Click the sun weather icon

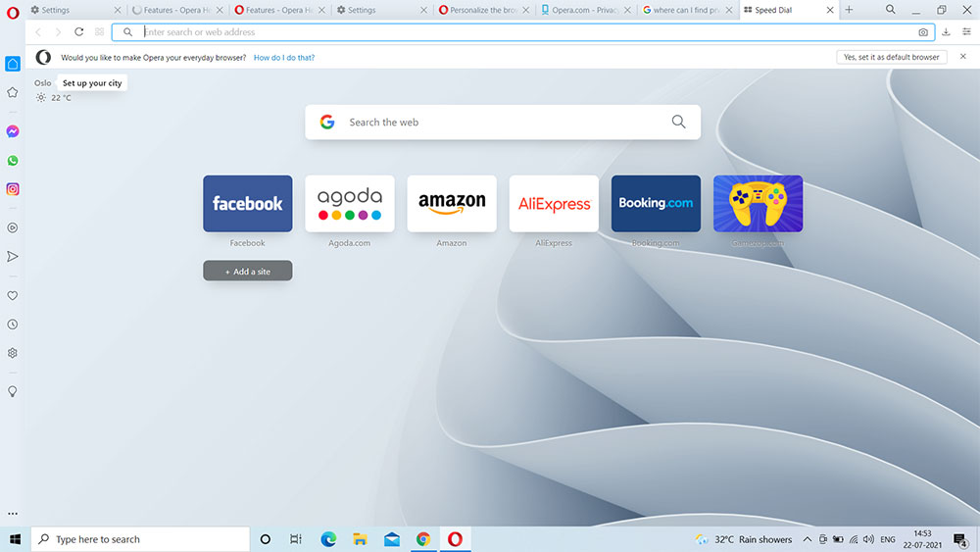pyautogui.click(x=40, y=97)
